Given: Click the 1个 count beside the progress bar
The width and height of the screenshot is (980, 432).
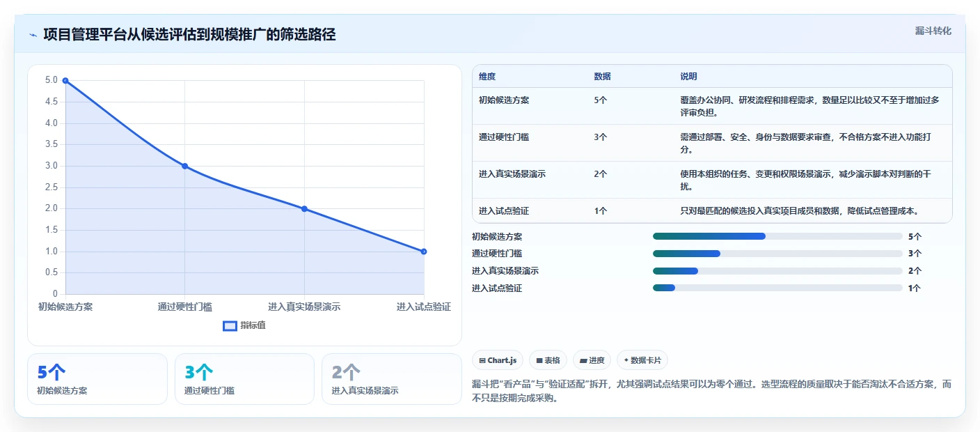Looking at the screenshot, I should pos(915,288).
